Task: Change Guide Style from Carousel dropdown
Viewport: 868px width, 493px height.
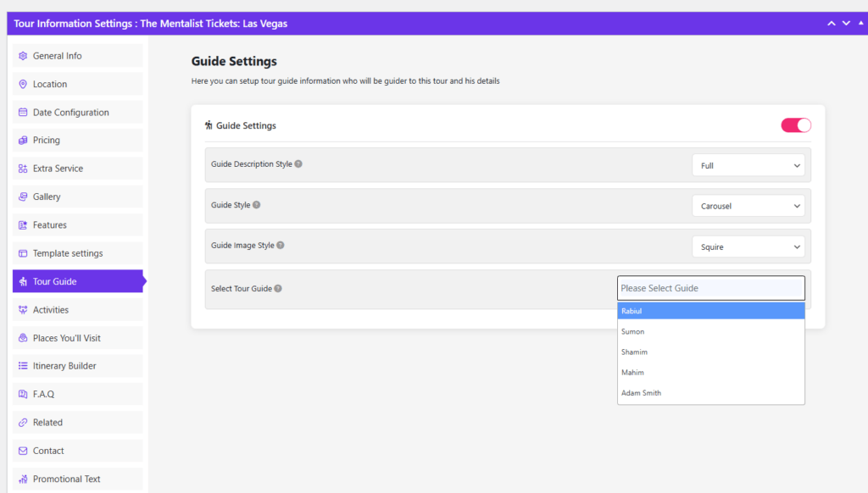Action: pyautogui.click(x=748, y=205)
